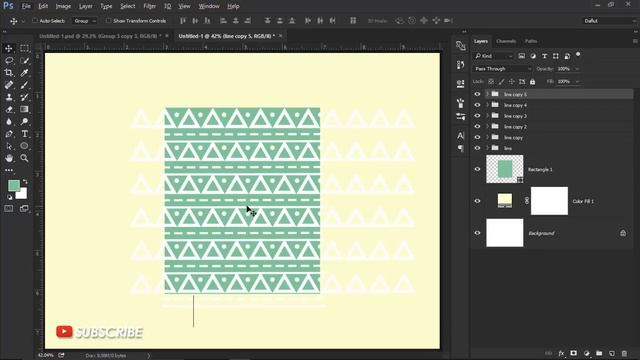Click the foreground green color swatch

13,186
